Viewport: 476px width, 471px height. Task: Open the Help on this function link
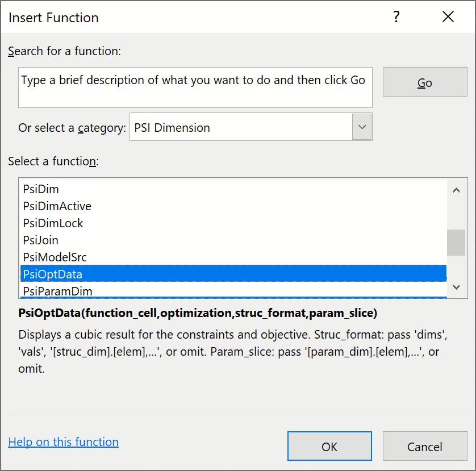tap(63, 442)
